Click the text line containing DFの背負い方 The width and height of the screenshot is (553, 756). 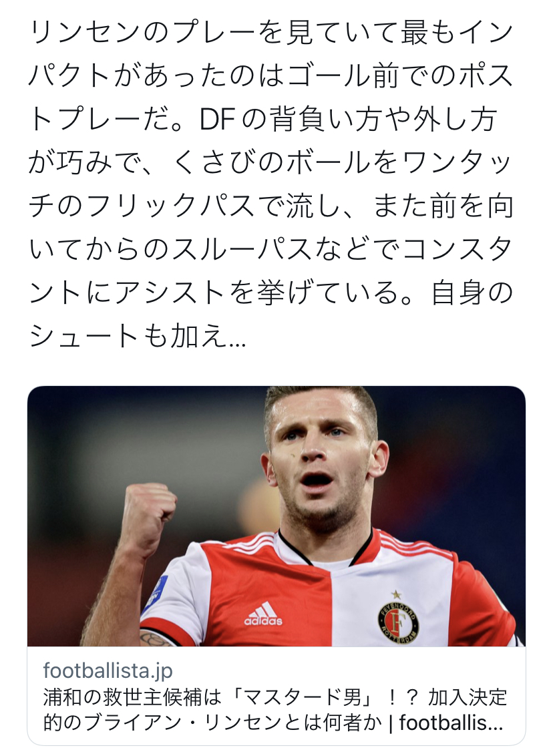point(262,120)
